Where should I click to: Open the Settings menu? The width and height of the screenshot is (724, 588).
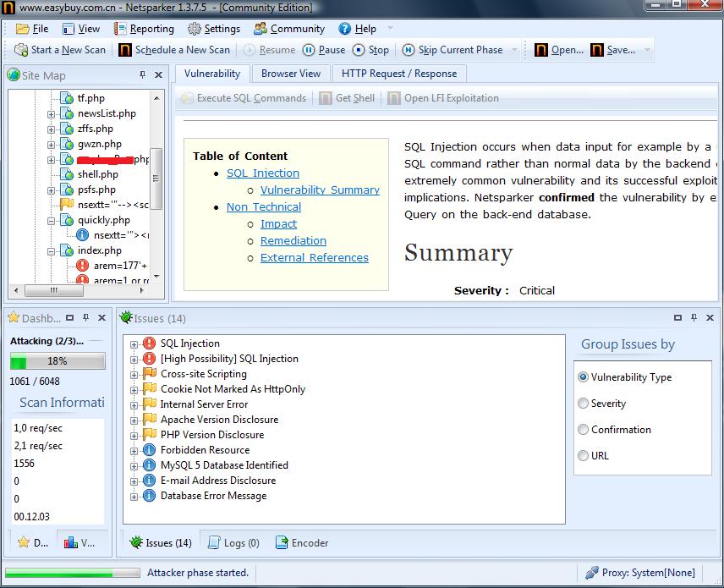[214, 29]
